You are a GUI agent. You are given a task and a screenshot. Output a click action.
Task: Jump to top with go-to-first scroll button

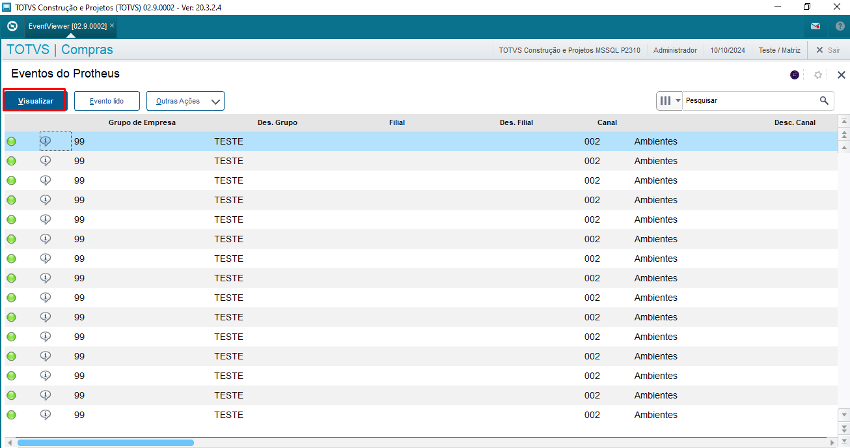click(844, 121)
